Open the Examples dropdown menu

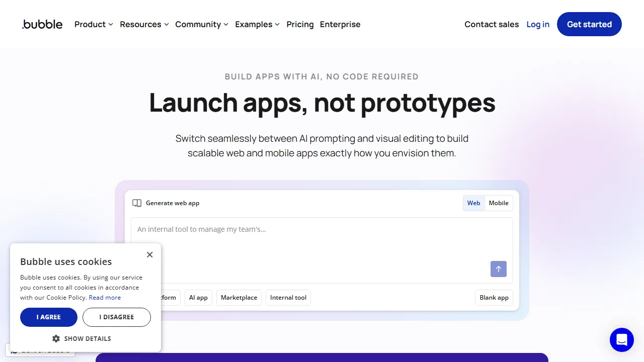pos(257,24)
